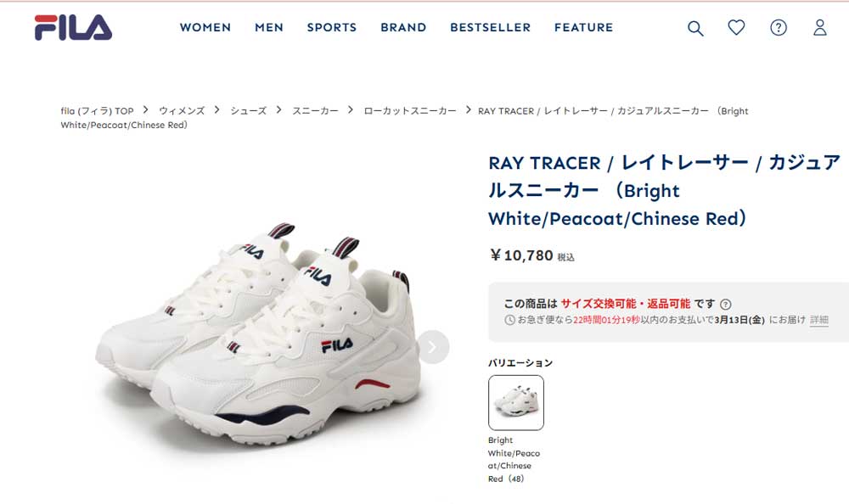Open the BESTSELLER menu
This screenshot has width=849, height=504.
(x=490, y=28)
